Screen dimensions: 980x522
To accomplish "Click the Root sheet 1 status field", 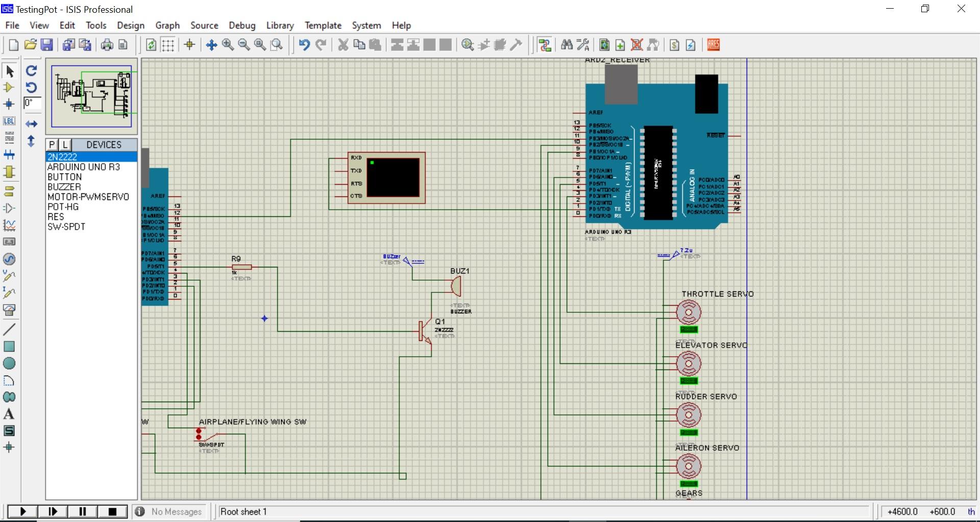I will (544, 511).
